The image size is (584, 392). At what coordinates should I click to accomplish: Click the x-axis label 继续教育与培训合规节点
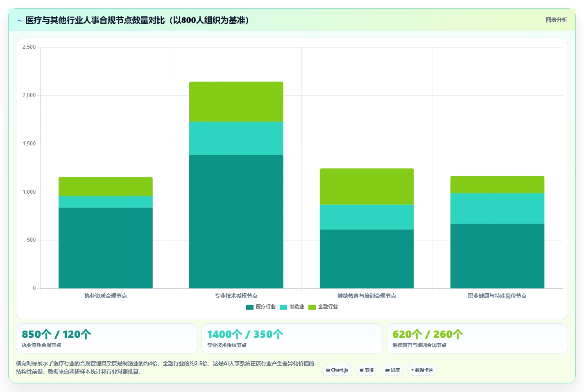coord(367,296)
